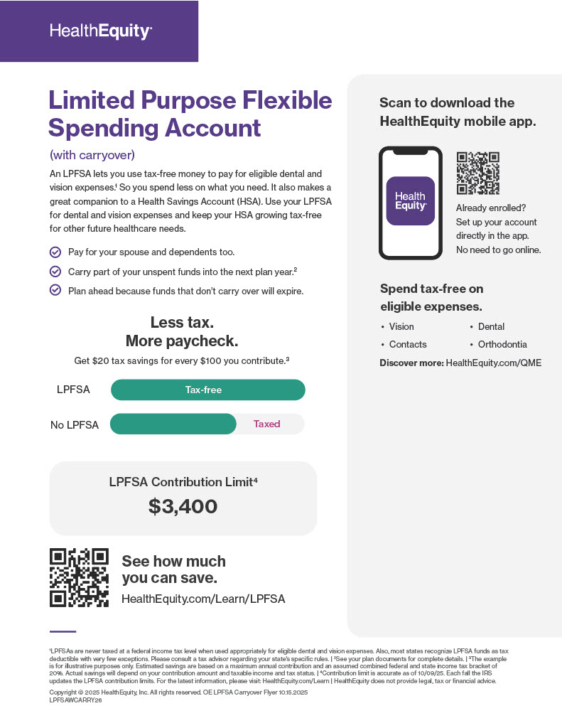Click the HealthEquity logo in purple header
562x728 pixels.
[x=101, y=31]
